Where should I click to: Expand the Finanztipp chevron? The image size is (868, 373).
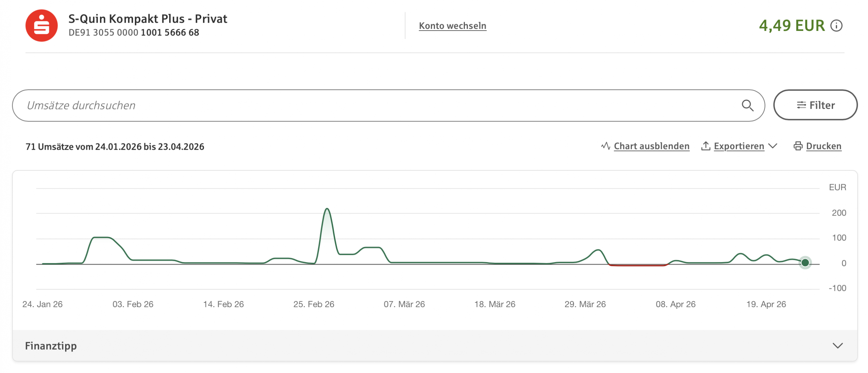coord(837,346)
